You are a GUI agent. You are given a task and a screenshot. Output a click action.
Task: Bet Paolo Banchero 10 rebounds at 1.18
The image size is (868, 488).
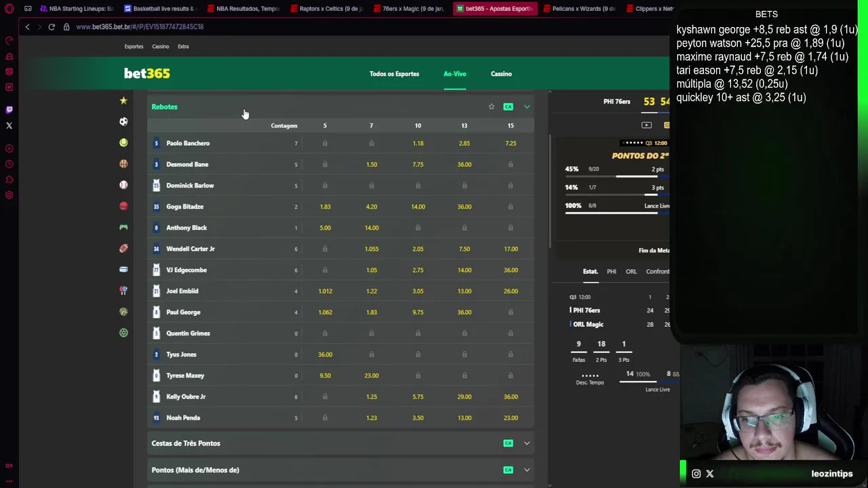418,143
